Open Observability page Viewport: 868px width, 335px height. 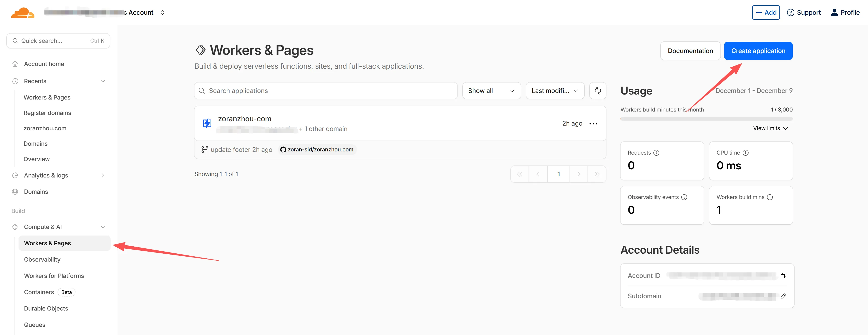coord(42,260)
